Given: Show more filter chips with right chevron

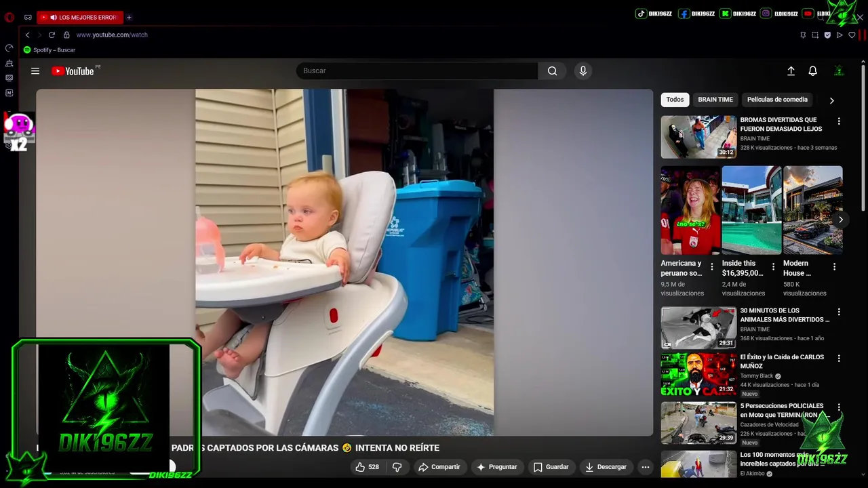Looking at the screenshot, I should 831,100.
